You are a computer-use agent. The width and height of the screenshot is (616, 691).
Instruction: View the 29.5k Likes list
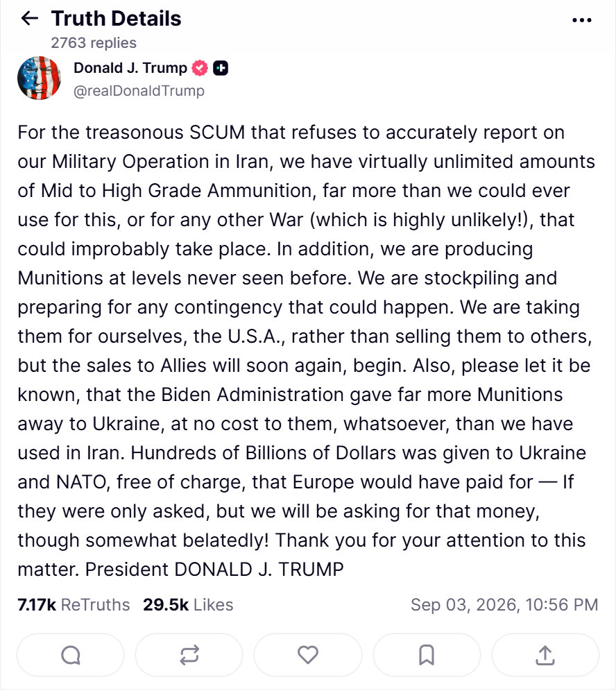[188, 605]
